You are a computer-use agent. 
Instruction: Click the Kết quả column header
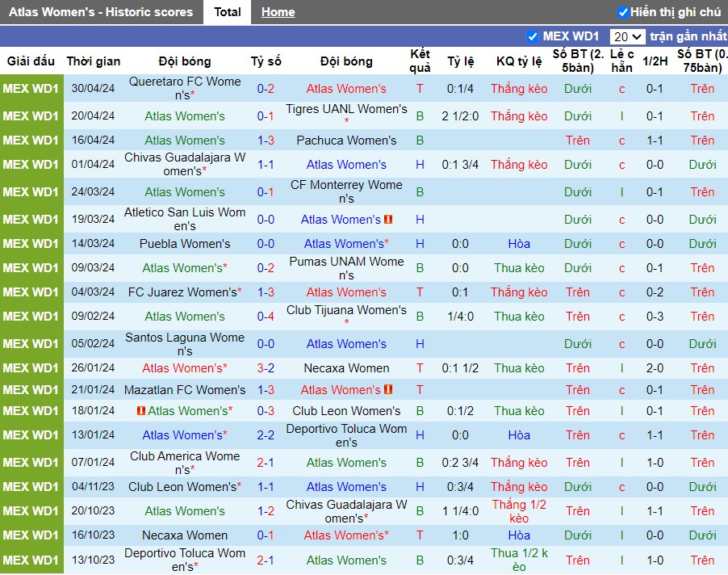pos(420,61)
